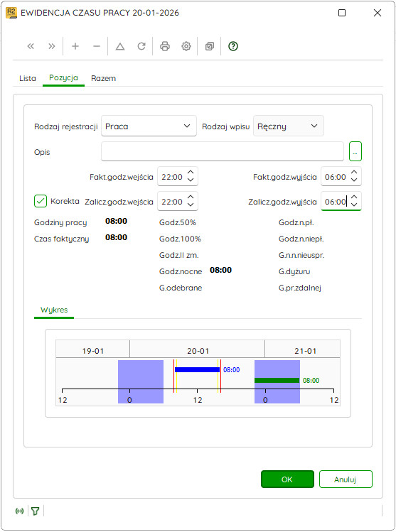Click the blue 08:00 bar in chart
Viewport: 396px width, 532px height.
[x=197, y=370]
